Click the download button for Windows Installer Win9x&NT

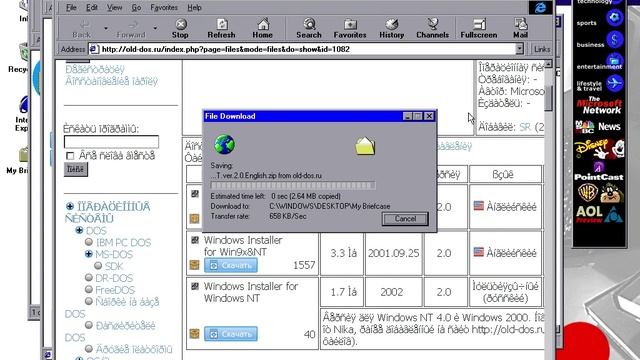[231, 265]
